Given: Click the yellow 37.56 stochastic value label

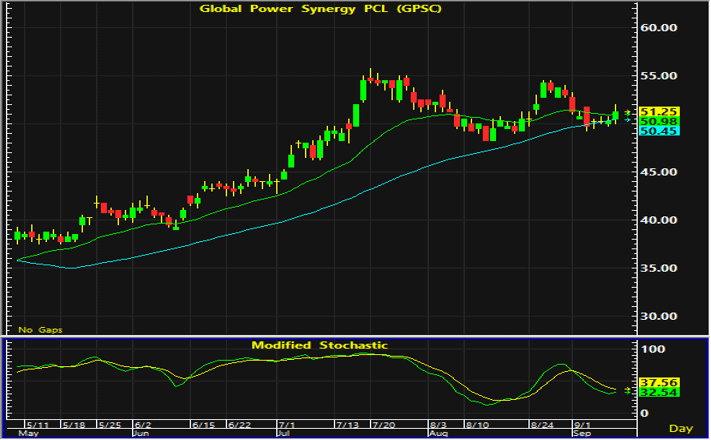Looking at the screenshot, I should tap(659, 382).
